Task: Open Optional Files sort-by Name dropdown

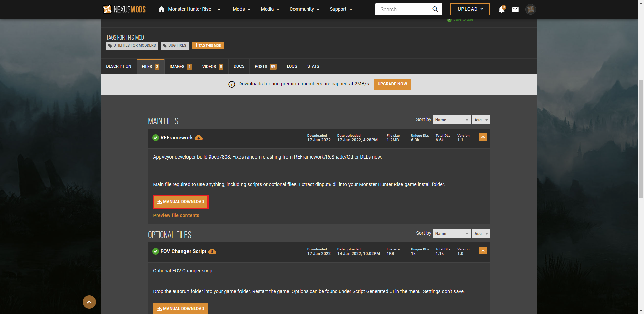Action: coord(451,234)
